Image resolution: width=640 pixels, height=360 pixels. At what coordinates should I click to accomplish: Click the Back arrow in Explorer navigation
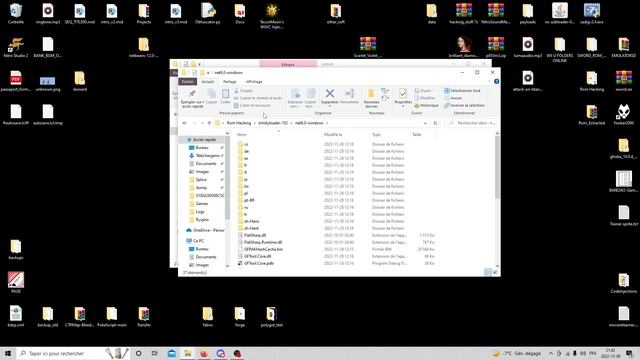[184, 123]
